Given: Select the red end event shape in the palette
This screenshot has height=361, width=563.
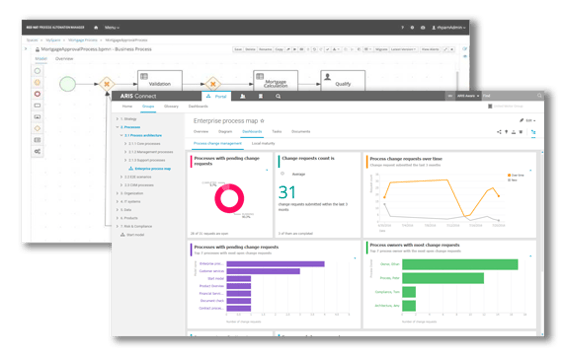Looking at the screenshot, I should click(x=37, y=94).
